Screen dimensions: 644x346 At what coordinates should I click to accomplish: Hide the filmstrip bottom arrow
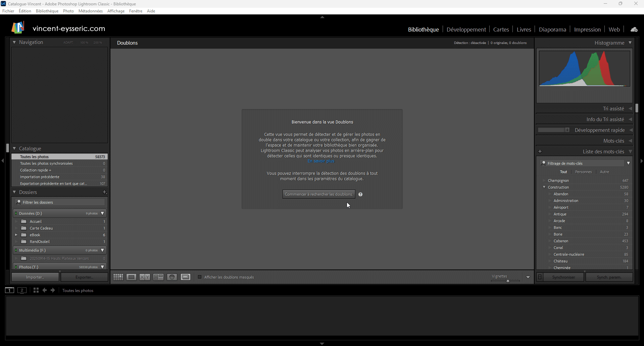(x=322, y=344)
